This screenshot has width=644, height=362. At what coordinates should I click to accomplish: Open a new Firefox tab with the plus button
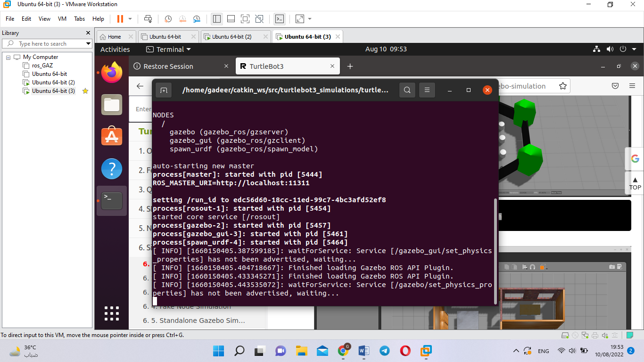click(x=350, y=66)
